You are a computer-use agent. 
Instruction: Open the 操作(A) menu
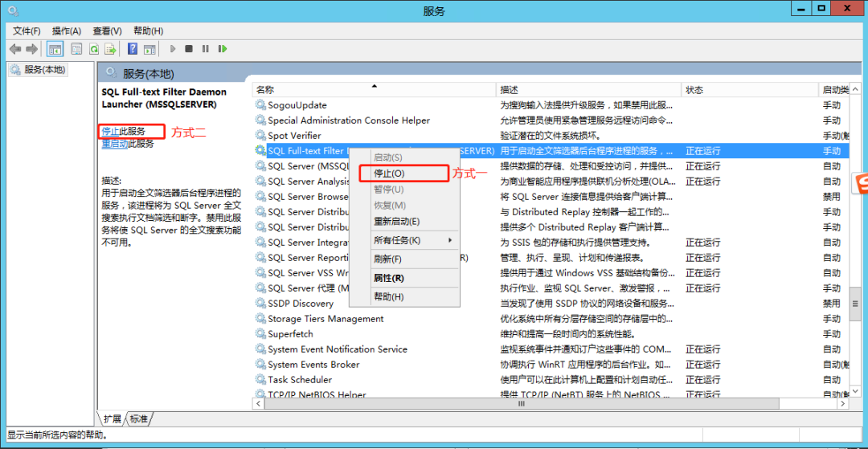pyautogui.click(x=67, y=31)
